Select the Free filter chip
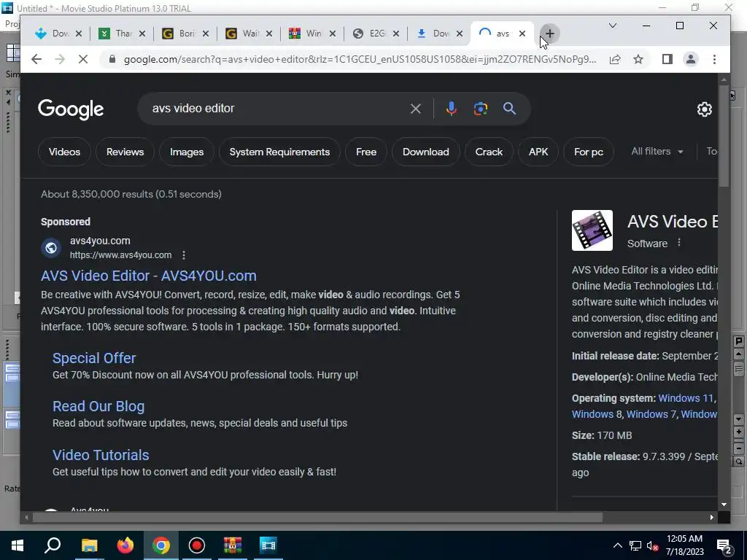The width and height of the screenshot is (747, 560). coord(366,152)
